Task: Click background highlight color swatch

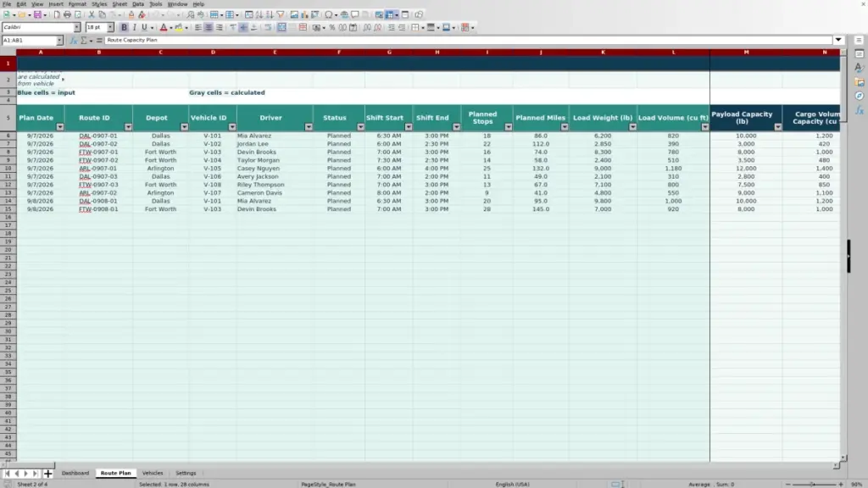Action: click(178, 27)
